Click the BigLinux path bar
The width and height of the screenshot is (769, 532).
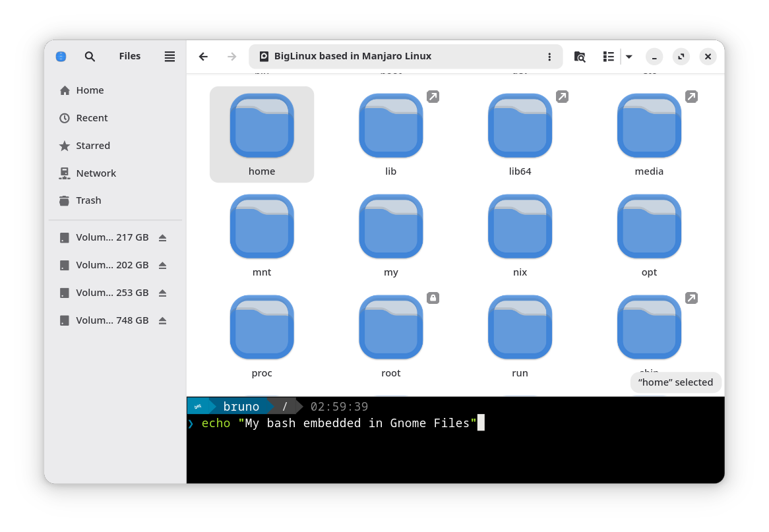pyautogui.click(x=406, y=57)
